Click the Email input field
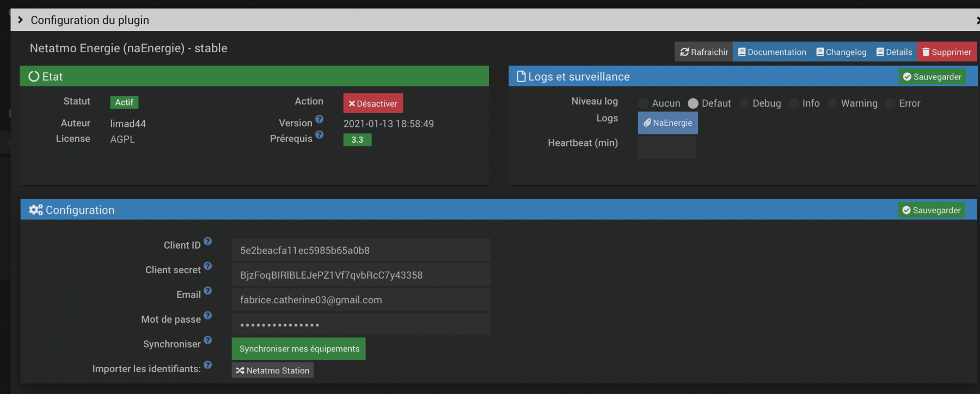The height and width of the screenshot is (394, 980). coord(362,300)
